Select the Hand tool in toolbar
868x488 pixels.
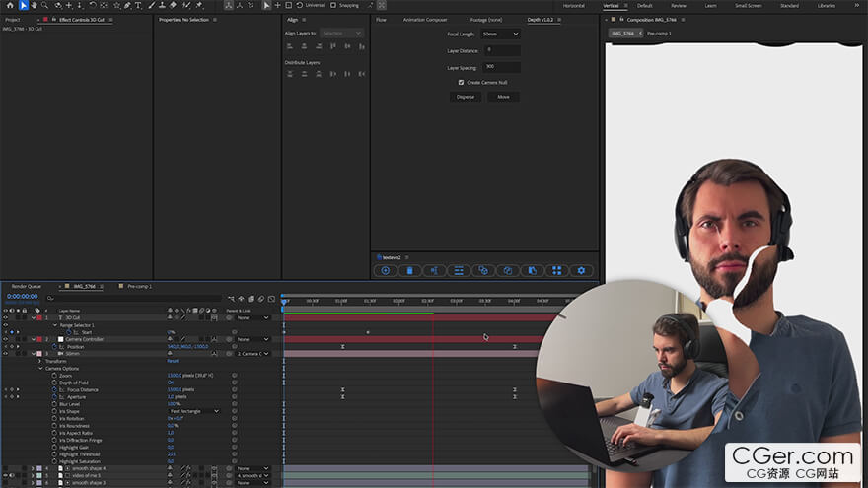click(x=35, y=5)
